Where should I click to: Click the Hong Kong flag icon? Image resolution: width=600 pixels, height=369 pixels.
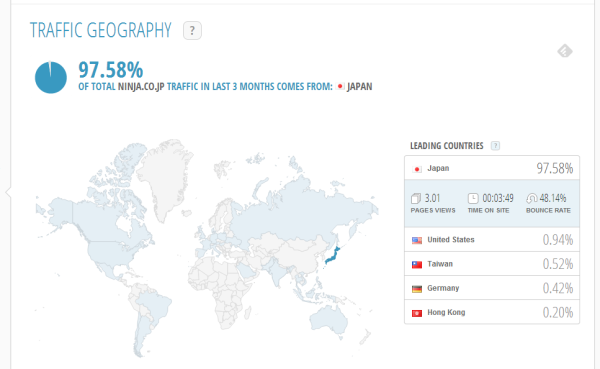point(417,313)
